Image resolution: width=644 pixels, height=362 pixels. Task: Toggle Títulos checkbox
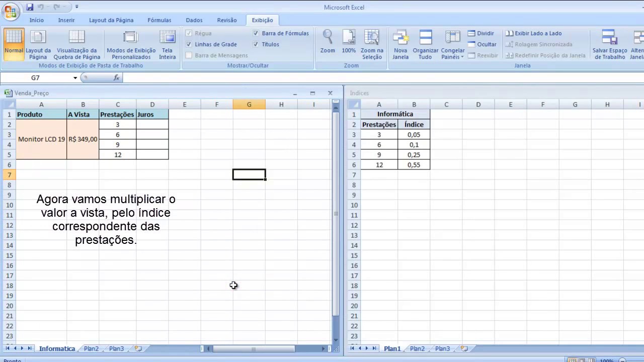point(256,44)
